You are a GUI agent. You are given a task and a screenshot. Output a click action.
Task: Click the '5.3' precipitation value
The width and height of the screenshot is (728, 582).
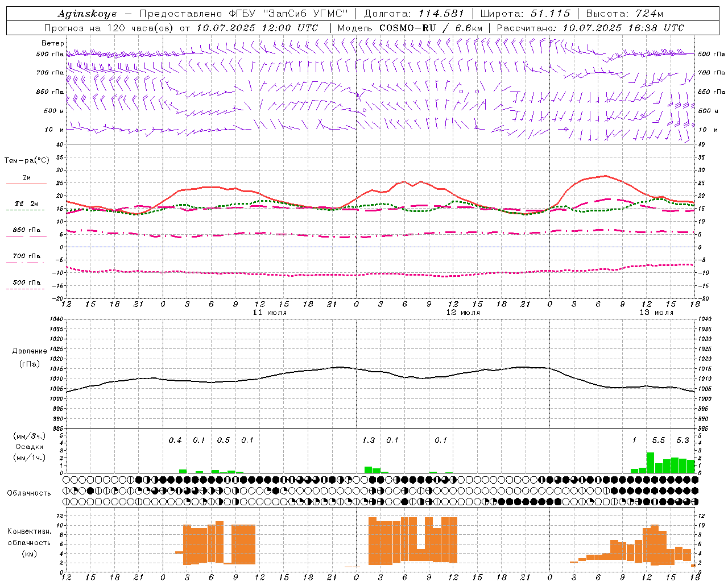pos(683,440)
